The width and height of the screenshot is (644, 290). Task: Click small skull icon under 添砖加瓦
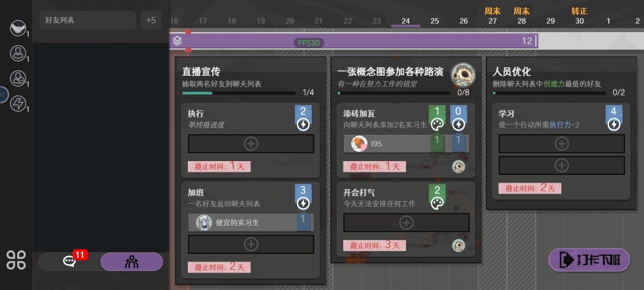pyautogui.click(x=459, y=166)
